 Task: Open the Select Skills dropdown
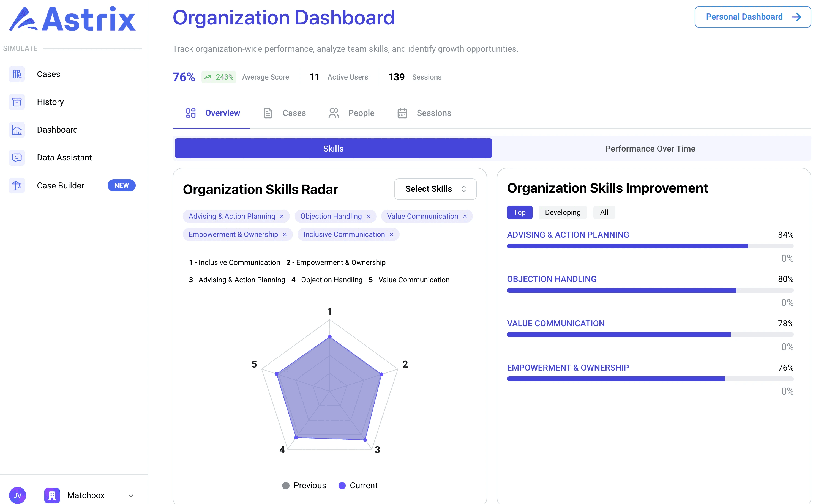coord(435,189)
